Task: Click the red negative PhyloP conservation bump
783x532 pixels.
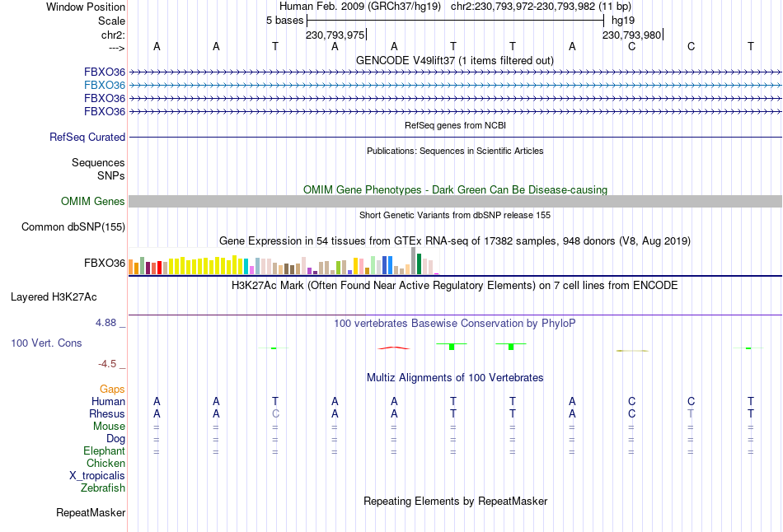Action: click(394, 348)
